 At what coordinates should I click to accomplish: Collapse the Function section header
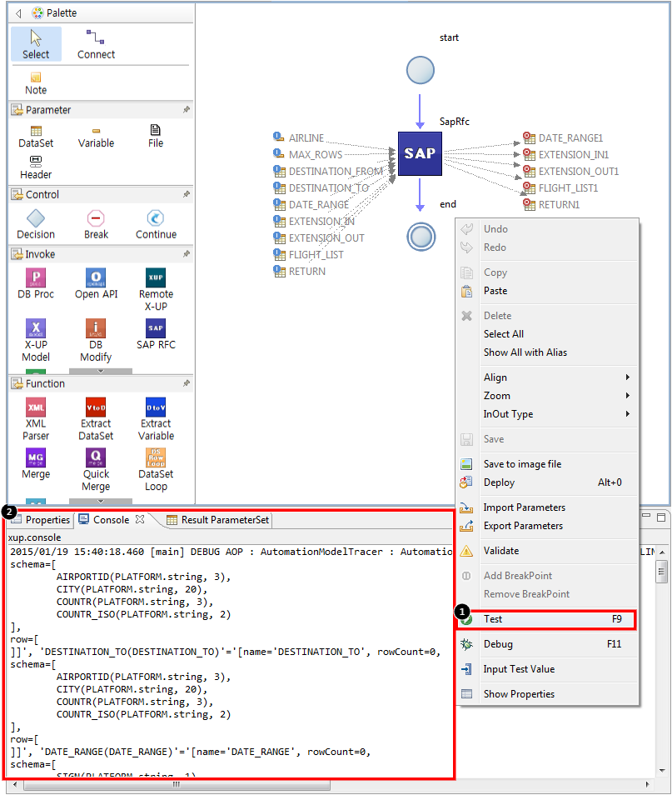101,383
